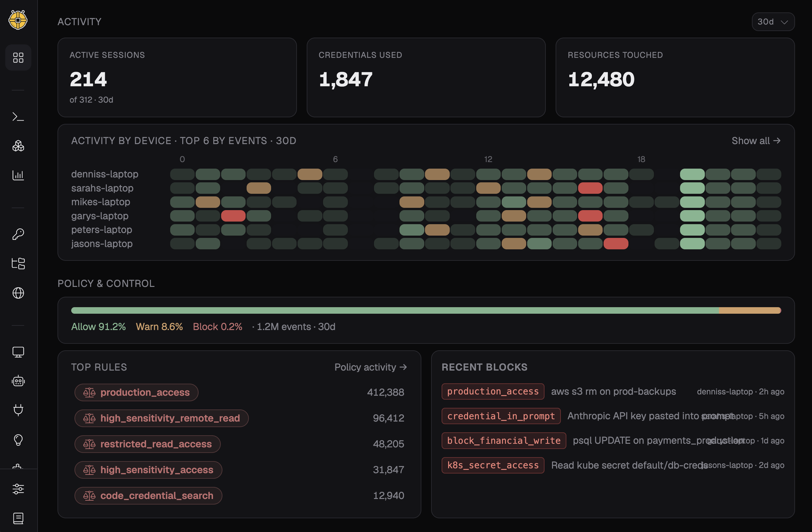Open the globe network sidebar icon
Viewport: 812px width, 532px height.
coord(18,293)
